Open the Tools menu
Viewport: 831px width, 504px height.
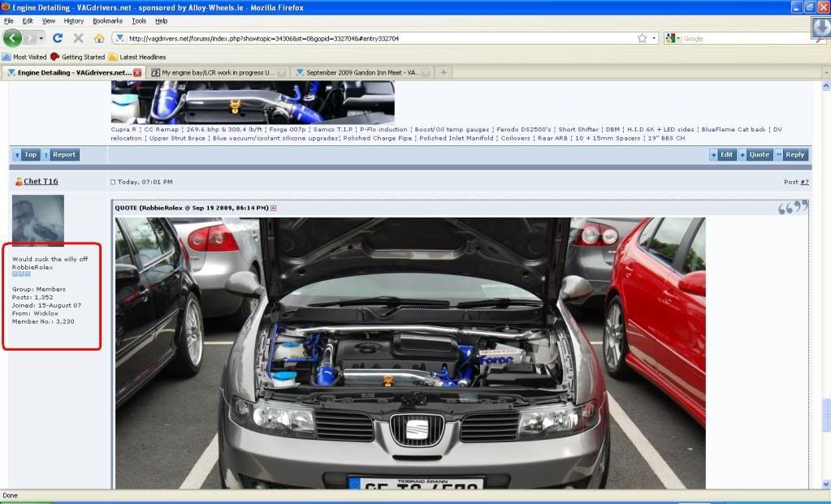(x=139, y=20)
